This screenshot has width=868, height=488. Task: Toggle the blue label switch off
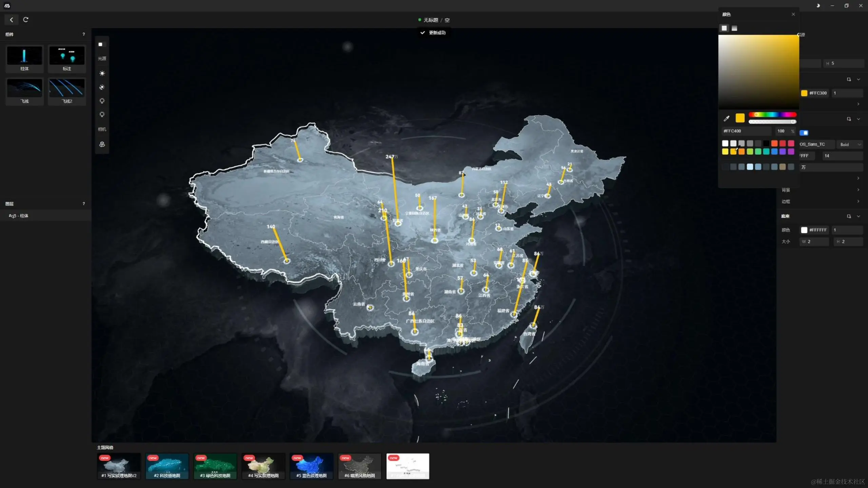(x=804, y=133)
